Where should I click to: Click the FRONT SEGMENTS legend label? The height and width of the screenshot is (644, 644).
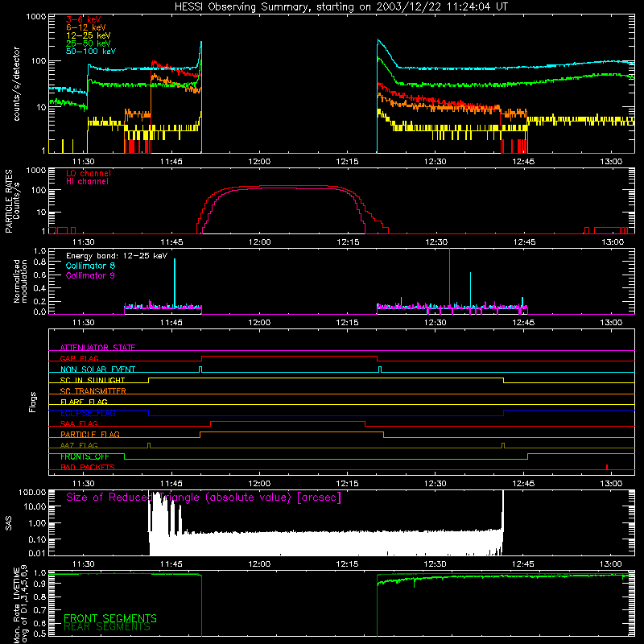click(x=110, y=618)
